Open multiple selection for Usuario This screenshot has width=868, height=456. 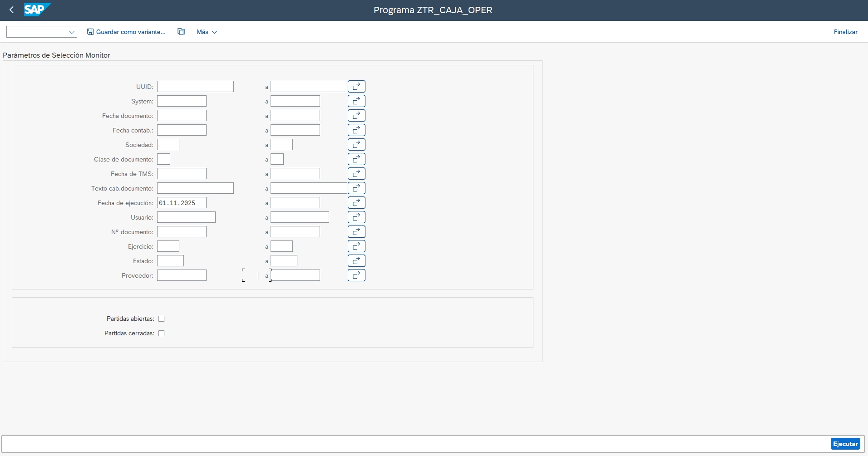tap(356, 217)
